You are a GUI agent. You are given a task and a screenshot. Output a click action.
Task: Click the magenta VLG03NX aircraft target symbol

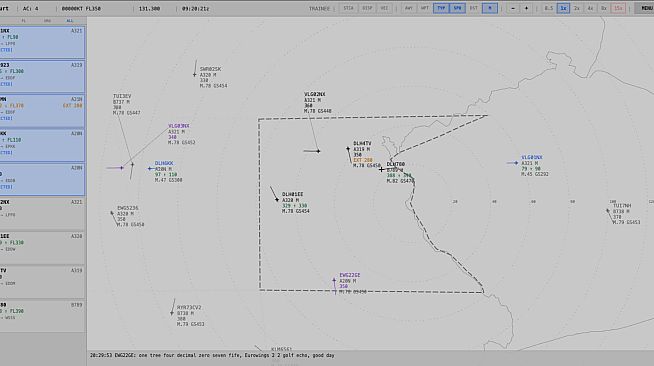click(121, 168)
